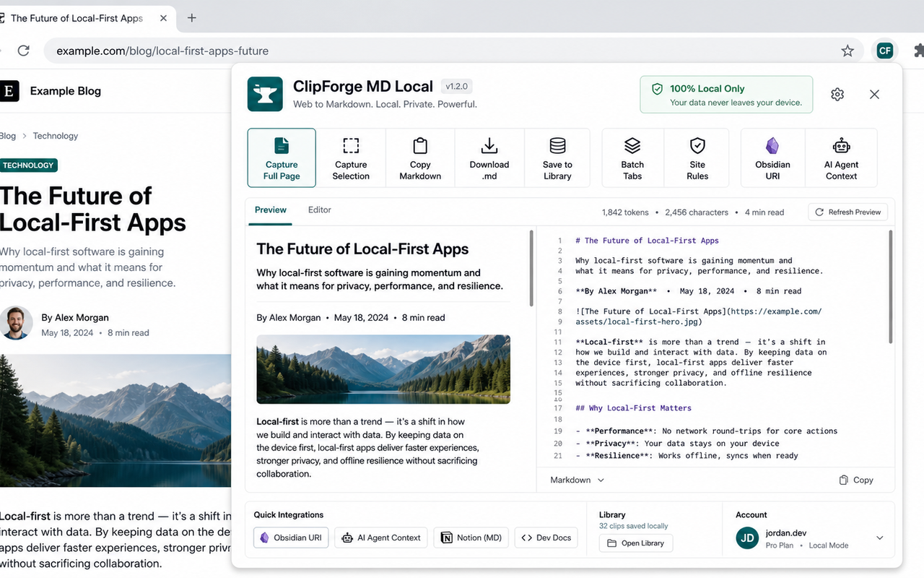Image resolution: width=924 pixels, height=578 pixels.
Task: Copy Markdown via clipboard toolbar button
Action: (420, 158)
